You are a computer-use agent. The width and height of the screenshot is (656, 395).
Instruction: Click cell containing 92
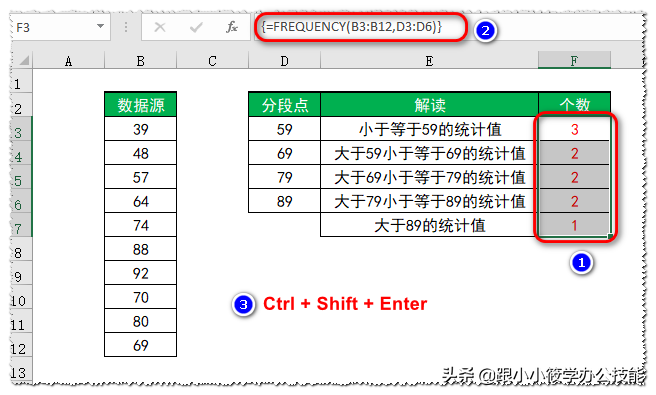click(141, 273)
